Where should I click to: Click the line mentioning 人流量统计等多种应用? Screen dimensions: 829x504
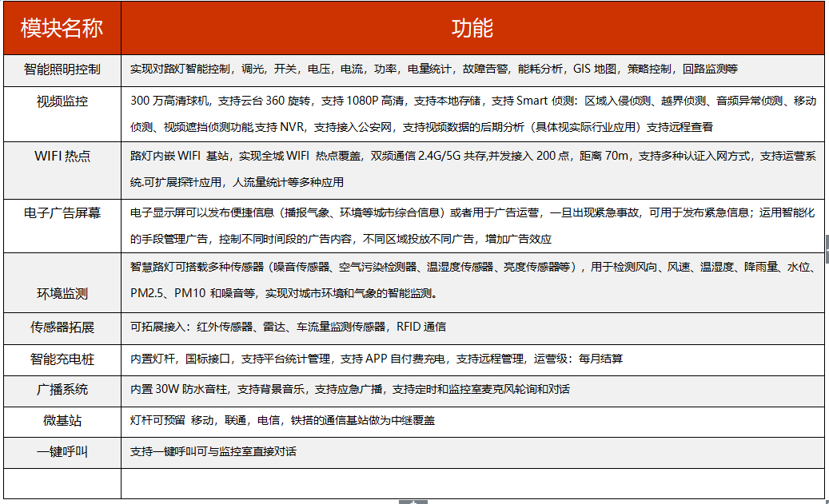point(237,182)
